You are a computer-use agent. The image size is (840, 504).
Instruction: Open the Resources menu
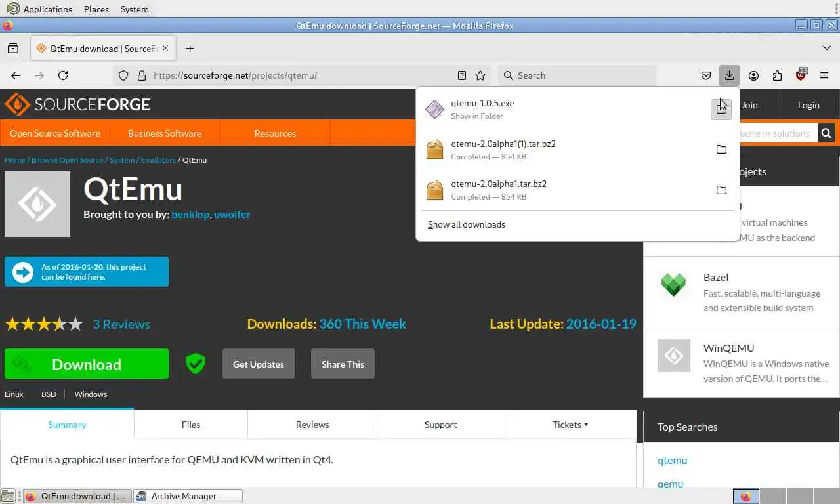click(x=275, y=133)
